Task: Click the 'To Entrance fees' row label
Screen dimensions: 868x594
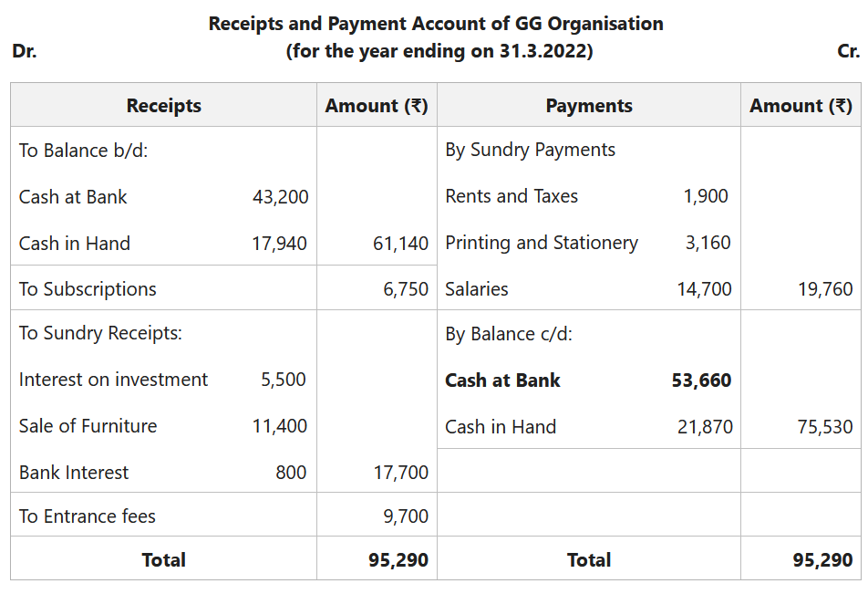Action: point(88,516)
